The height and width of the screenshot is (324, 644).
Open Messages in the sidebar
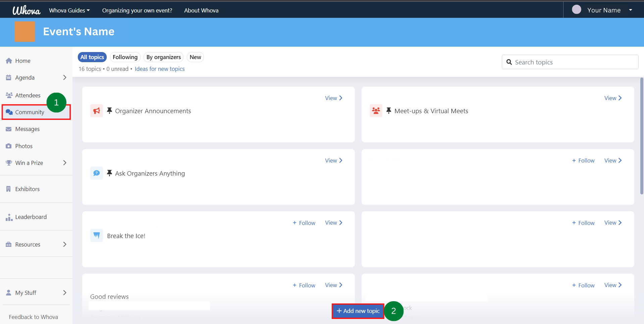click(27, 129)
